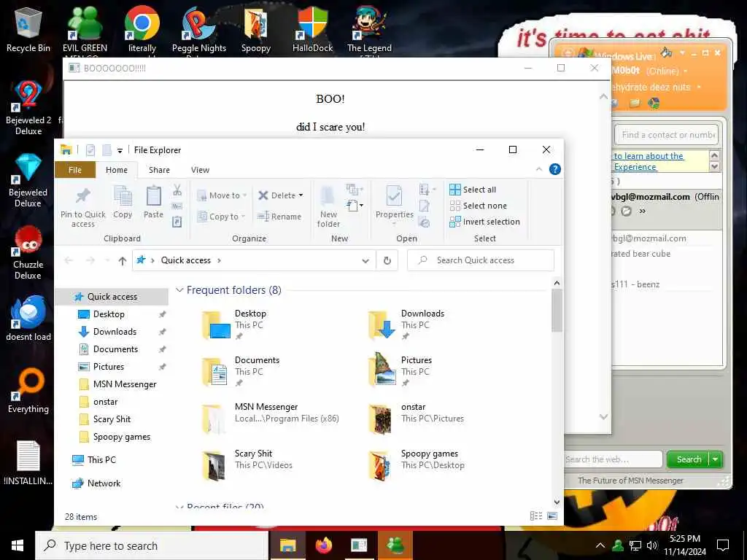Click Messenger web search field

click(x=613, y=459)
